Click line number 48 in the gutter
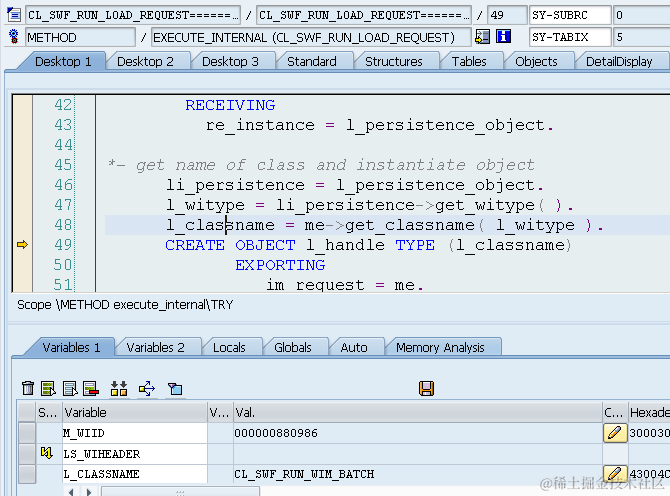670x496 pixels. click(x=63, y=225)
